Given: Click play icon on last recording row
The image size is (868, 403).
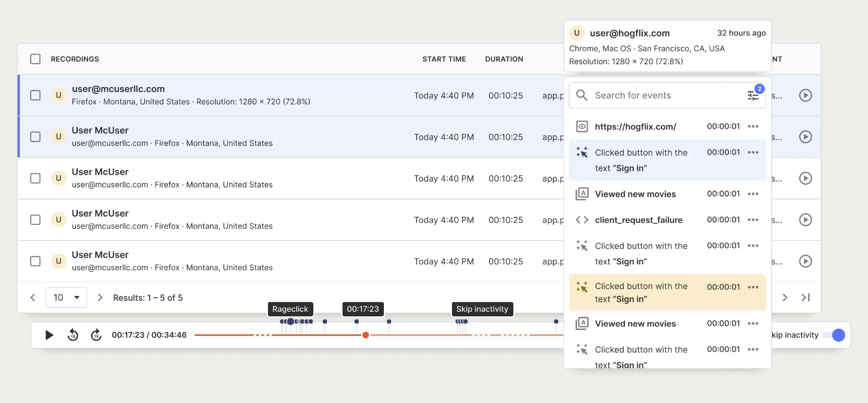Looking at the screenshot, I should (805, 261).
